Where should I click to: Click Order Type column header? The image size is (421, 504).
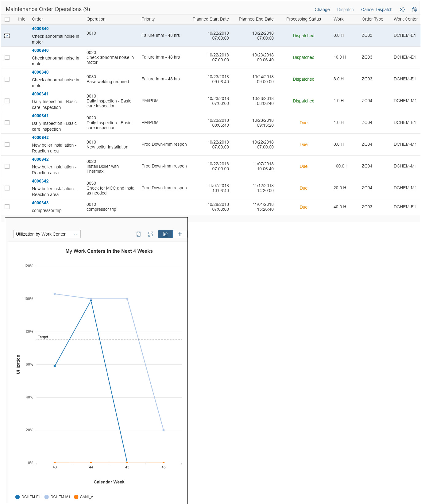(x=372, y=19)
